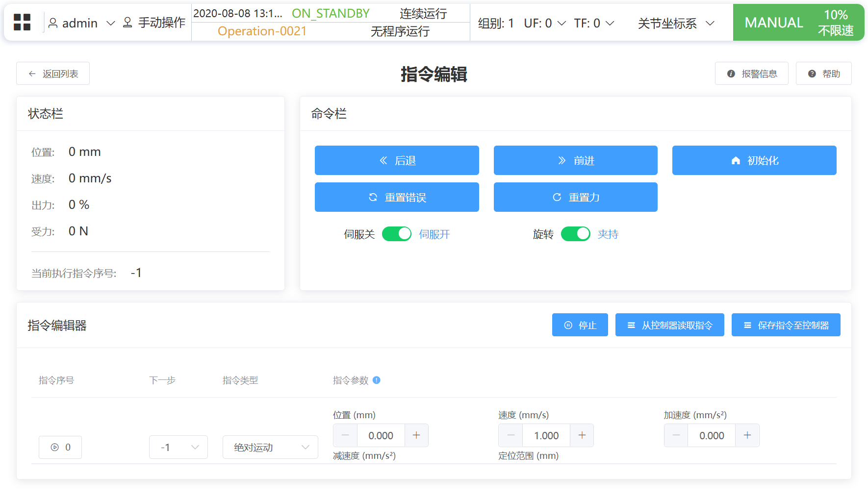
Task: Toggle the 伺服关/伺服开 servo switch
Action: coord(396,234)
